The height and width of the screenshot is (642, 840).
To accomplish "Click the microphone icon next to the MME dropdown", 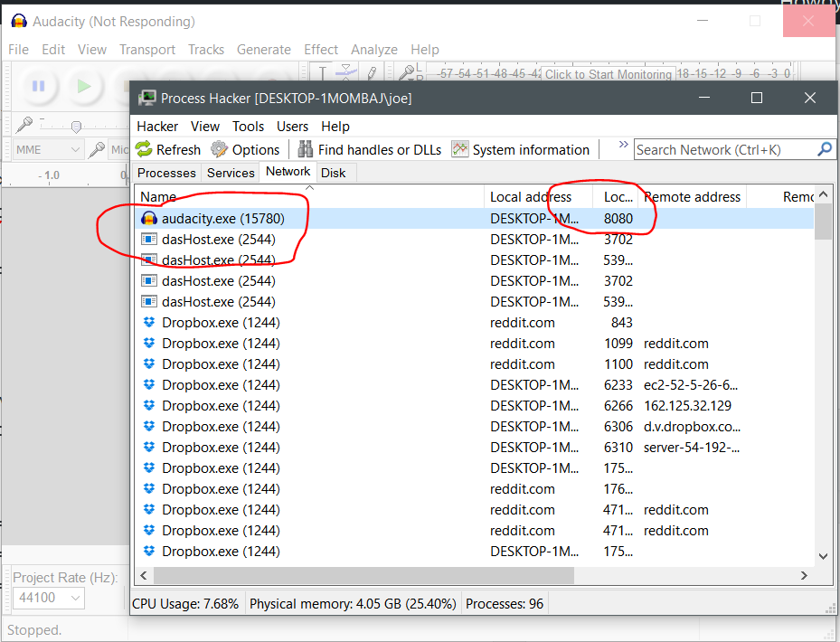I will point(97,149).
